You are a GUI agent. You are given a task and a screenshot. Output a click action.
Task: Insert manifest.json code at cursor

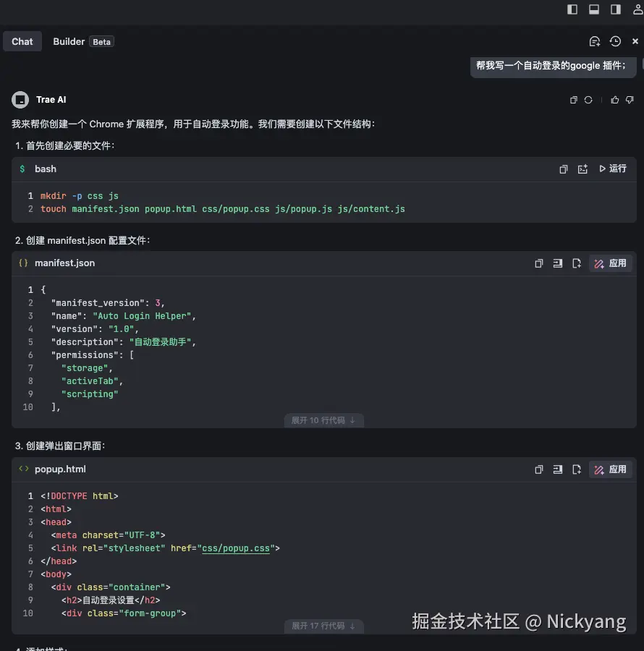point(558,263)
